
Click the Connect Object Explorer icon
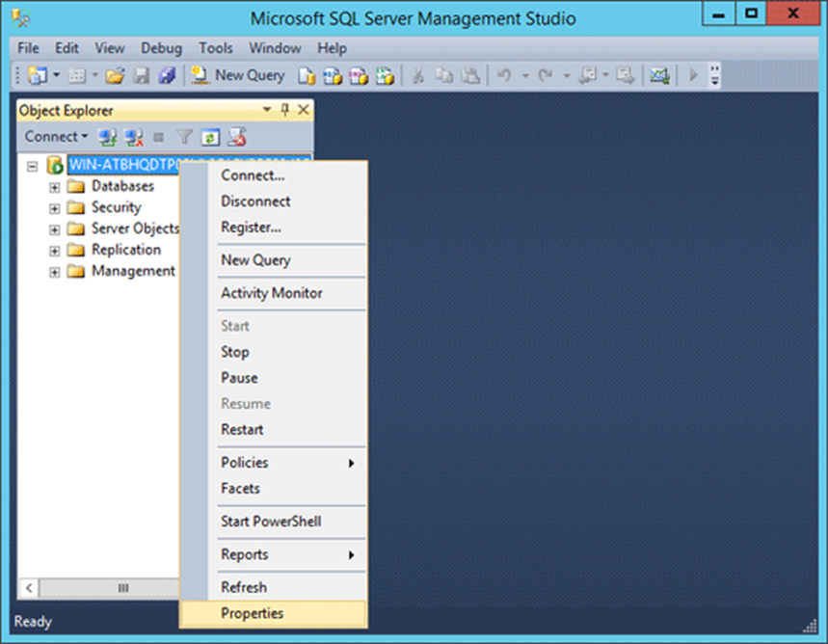(x=109, y=137)
